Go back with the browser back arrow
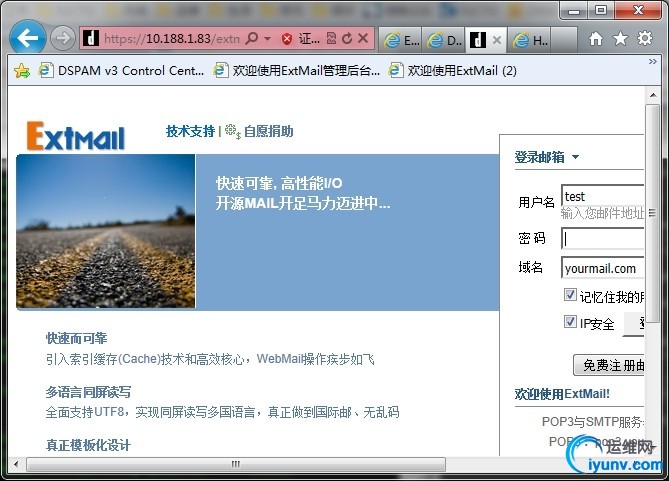669x481 pixels. click(28, 38)
